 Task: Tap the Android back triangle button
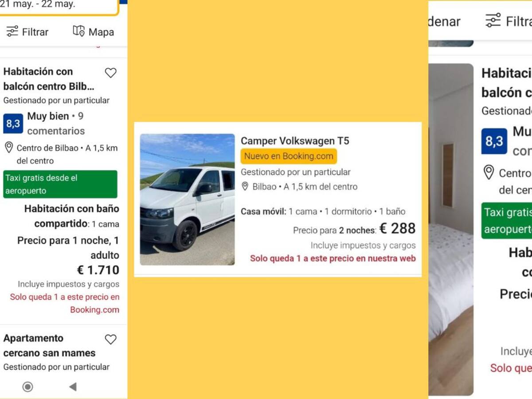click(73, 387)
